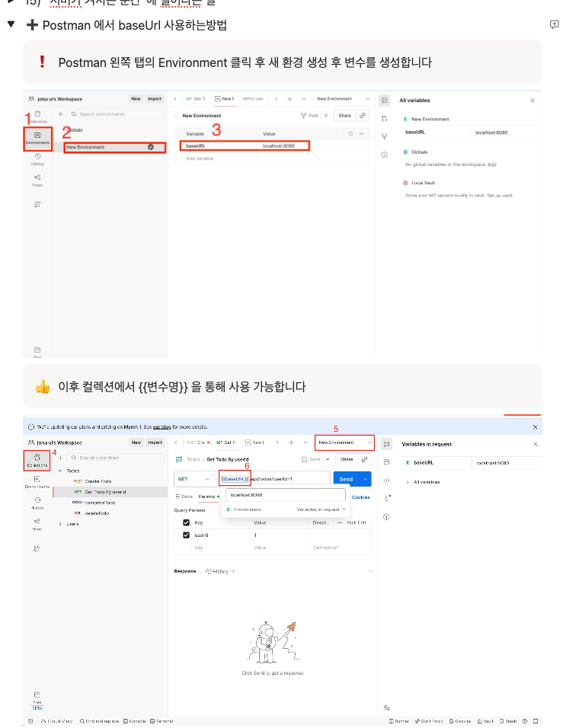Switch to 'POST Cre' tab in lower screenshot
This screenshot has height=728, width=566.
pos(198,442)
